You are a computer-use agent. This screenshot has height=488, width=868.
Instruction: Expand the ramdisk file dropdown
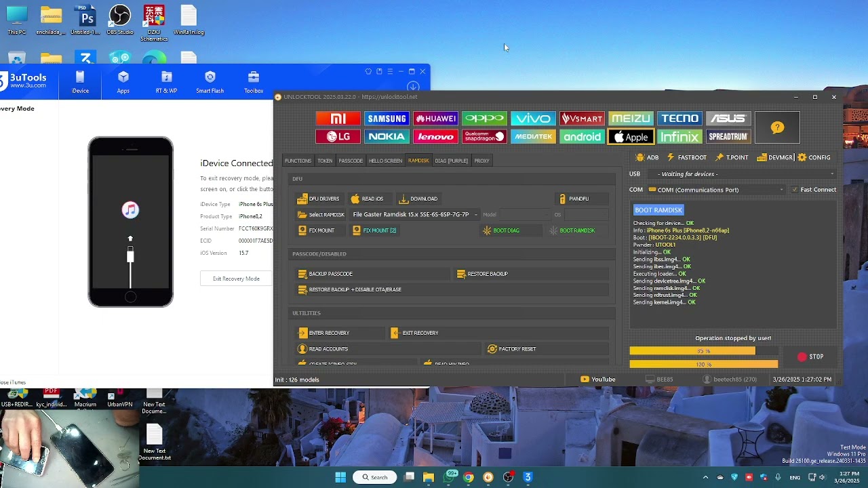475,215
